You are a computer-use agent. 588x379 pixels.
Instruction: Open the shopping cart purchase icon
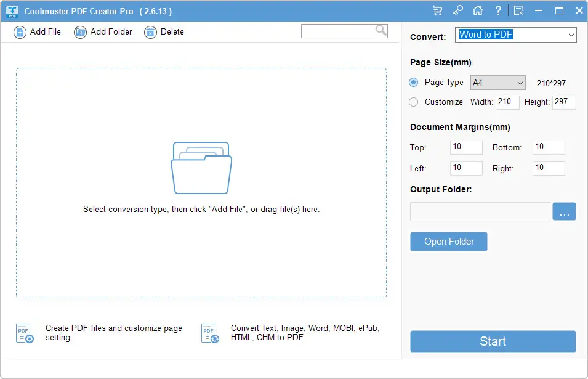437,10
